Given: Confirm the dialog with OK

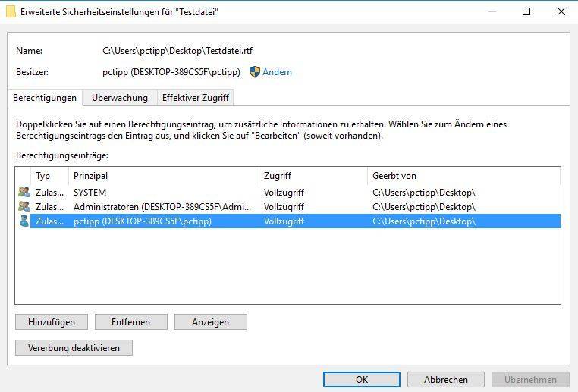Looking at the screenshot, I should [362, 379].
